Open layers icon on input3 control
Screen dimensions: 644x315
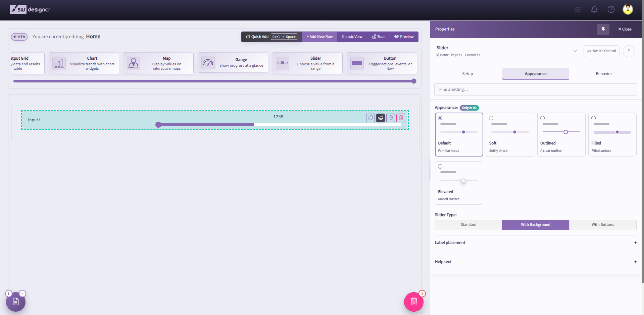(x=381, y=118)
